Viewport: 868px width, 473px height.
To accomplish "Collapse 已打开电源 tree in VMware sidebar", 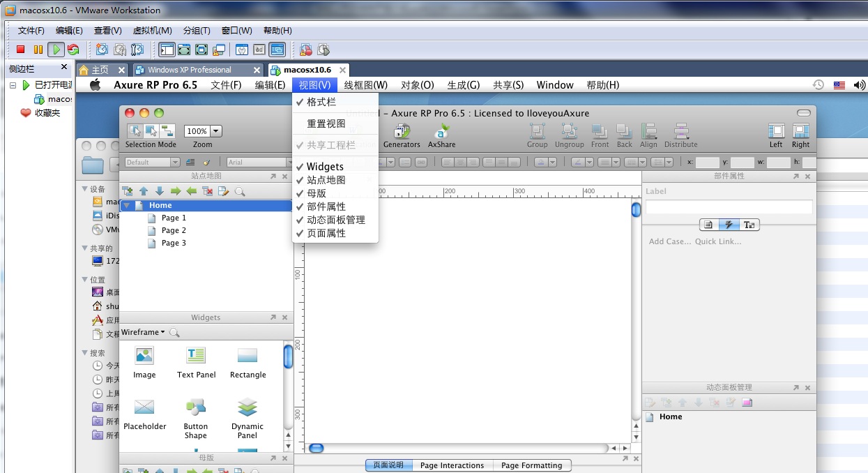I will coord(13,85).
